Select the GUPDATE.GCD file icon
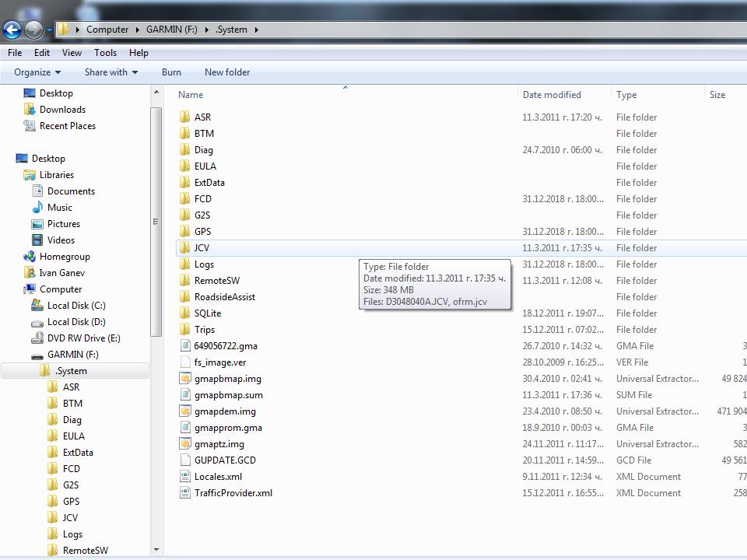 click(184, 460)
